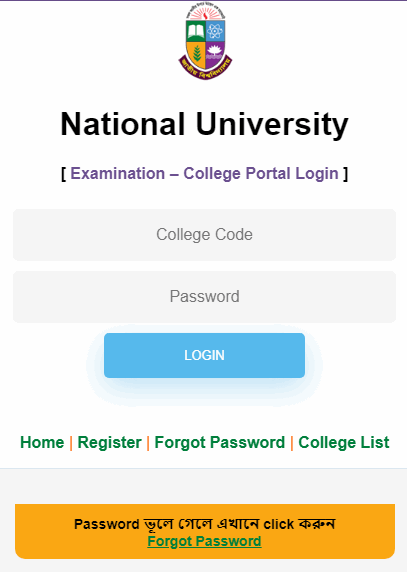This screenshot has width=407, height=572.
Task: Click the closing bracket after Portal Login
Action: tap(345, 174)
